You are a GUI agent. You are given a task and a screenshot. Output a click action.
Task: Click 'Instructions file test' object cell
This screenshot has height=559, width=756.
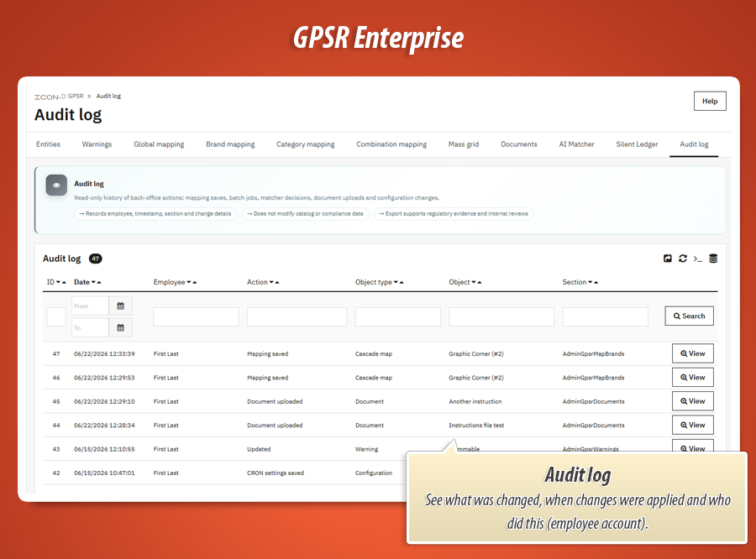tap(476, 426)
